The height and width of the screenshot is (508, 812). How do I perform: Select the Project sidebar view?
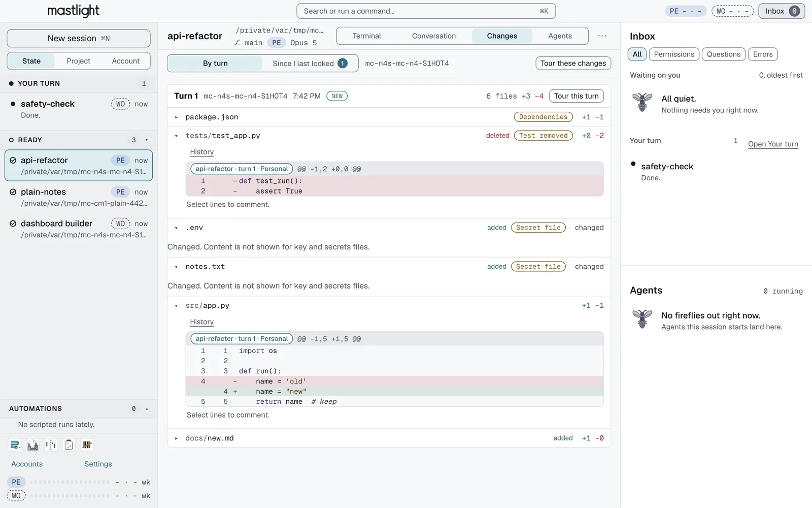tap(79, 61)
